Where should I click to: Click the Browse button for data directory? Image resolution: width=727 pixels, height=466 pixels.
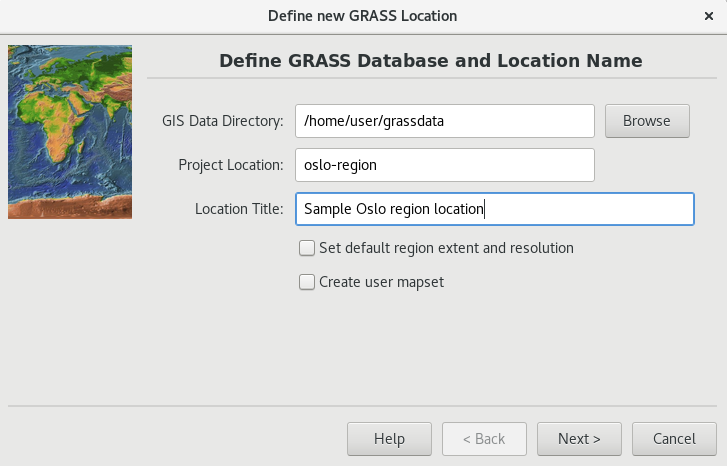[x=647, y=121]
